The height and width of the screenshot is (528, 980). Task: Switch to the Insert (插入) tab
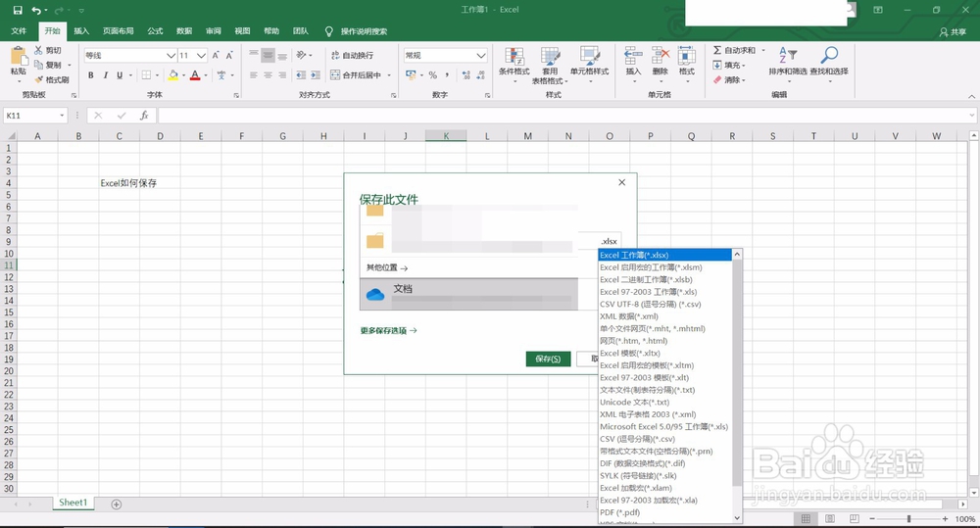81,31
